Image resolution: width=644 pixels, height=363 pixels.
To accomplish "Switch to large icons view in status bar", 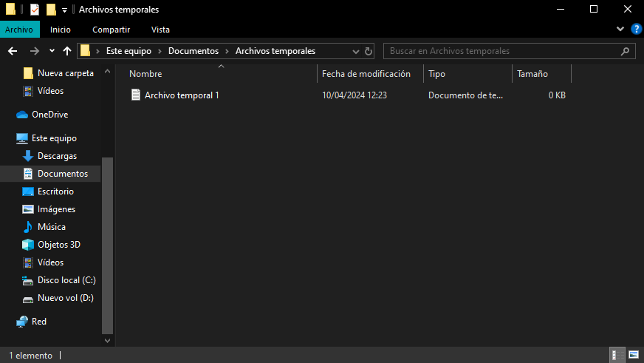I will coord(634,355).
